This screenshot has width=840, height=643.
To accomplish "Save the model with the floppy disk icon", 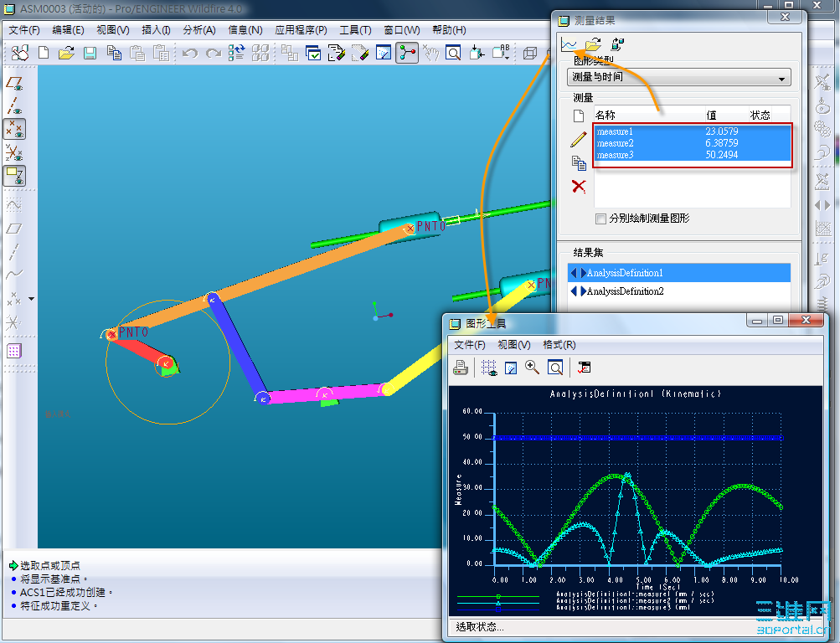I will click(90, 53).
